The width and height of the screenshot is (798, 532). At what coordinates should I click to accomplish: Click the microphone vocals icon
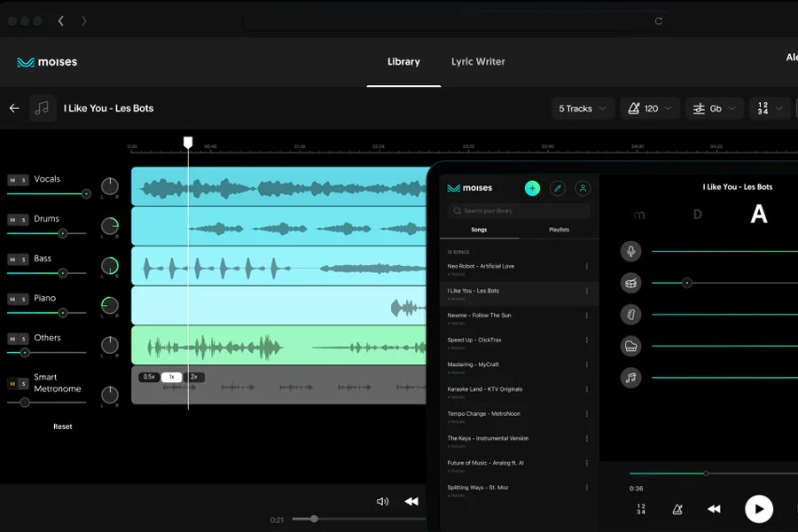[630, 251]
